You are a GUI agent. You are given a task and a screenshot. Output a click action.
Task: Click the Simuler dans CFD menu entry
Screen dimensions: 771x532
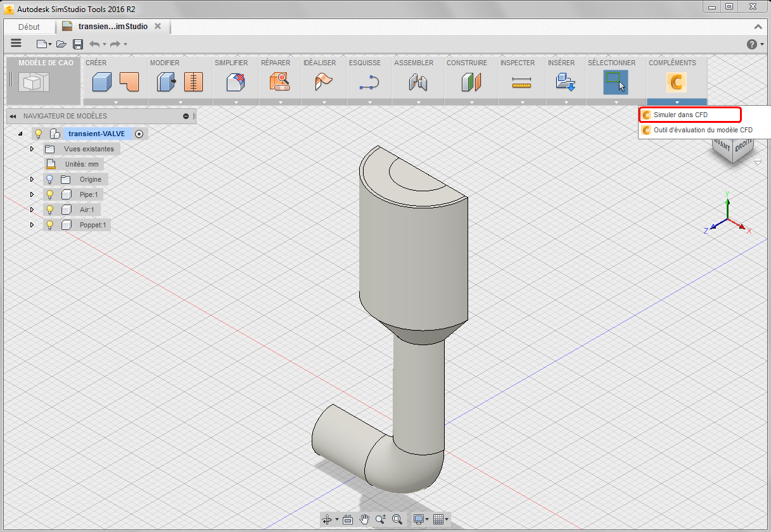(680, 115)
